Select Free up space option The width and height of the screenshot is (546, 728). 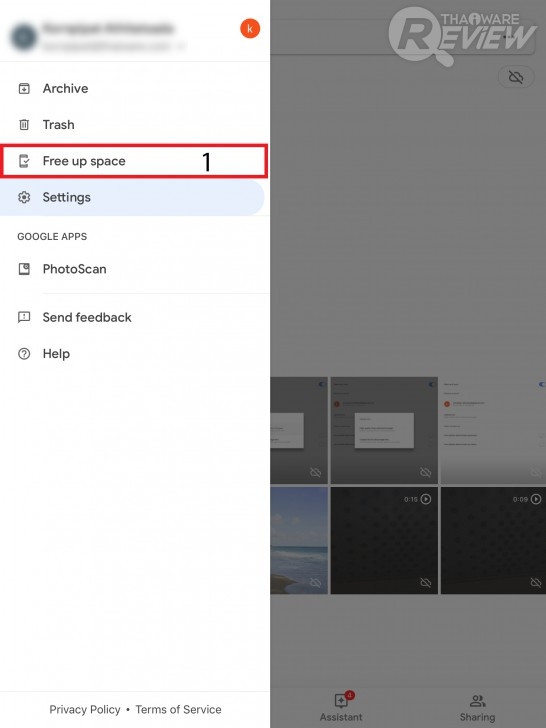click(x=135, y=161)
